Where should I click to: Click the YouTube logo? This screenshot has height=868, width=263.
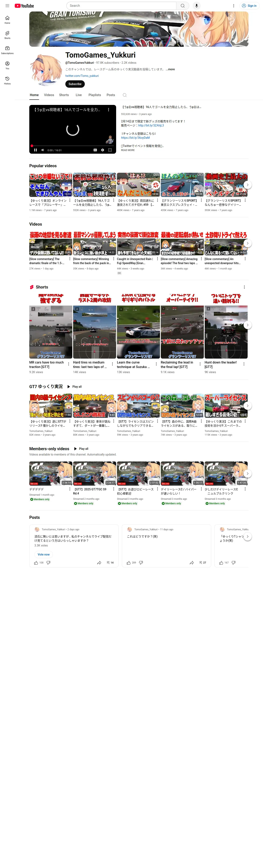coord(24,6)
